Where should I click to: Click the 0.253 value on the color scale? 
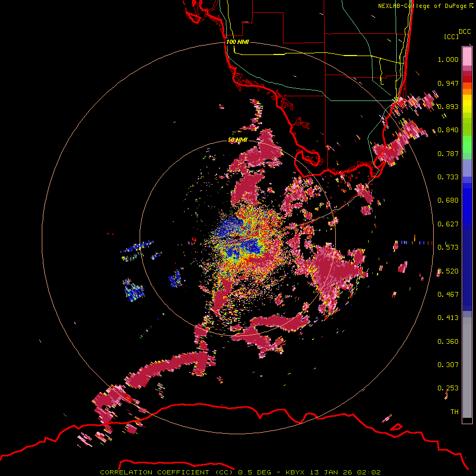[448, 388]
